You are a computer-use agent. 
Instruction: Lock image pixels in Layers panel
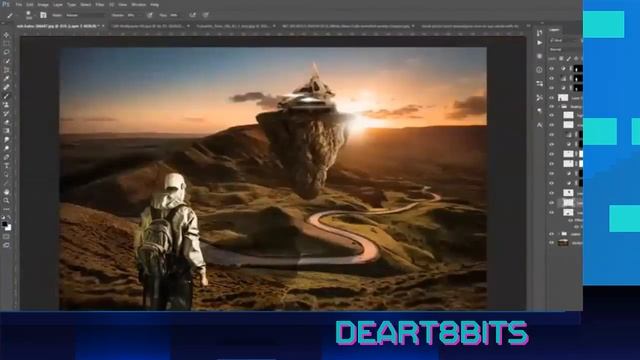(x=569, y=59)
